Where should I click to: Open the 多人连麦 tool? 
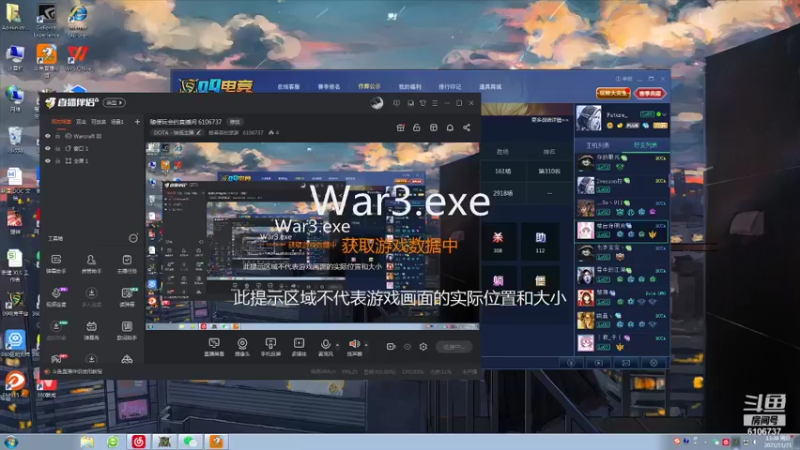(x=91, y=297)
